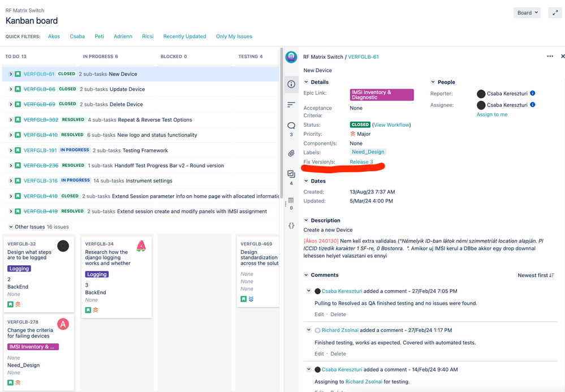Click story icon on VERFGLB-34 card

[88, 310]
